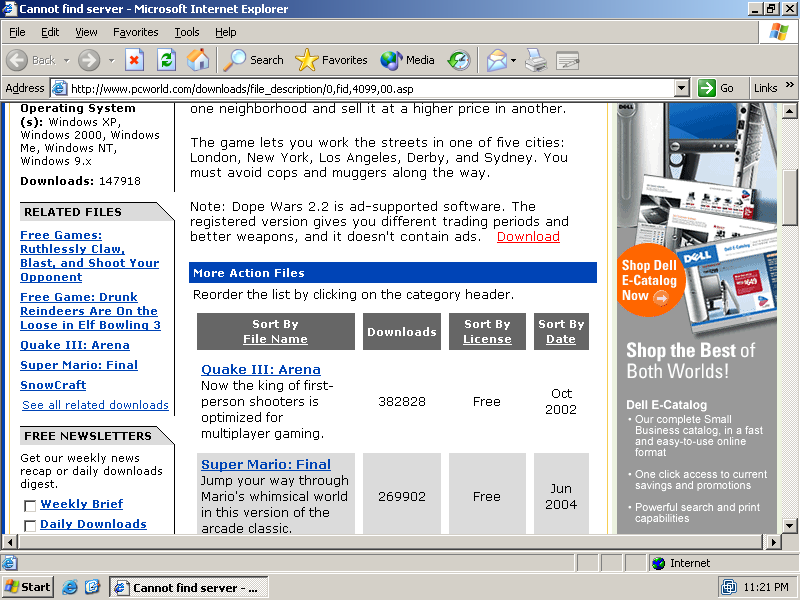Click the red Download link
Viewport: 800px width, 600px height.
tap(528, 237)
